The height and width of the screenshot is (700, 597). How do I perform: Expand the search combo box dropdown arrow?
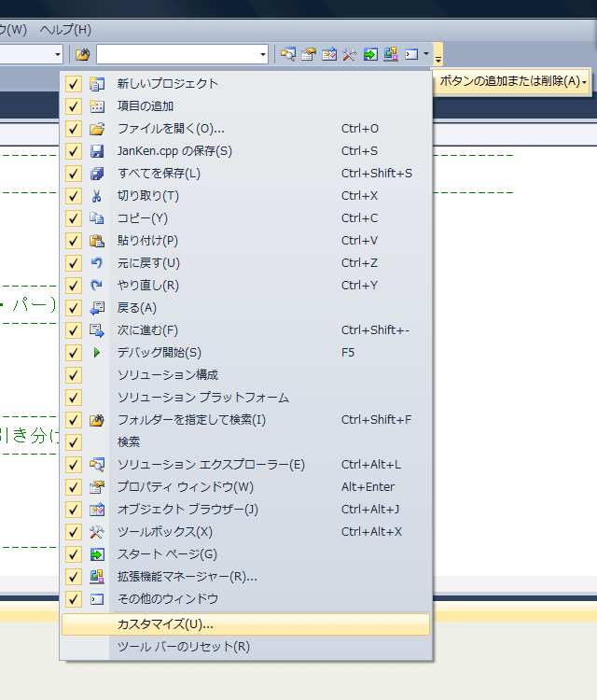point(263,54)
